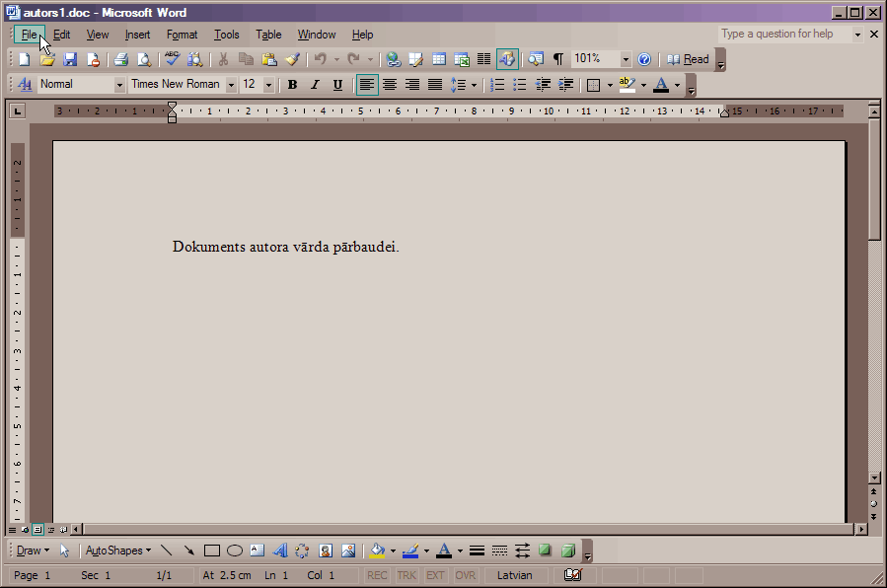The width and height of the screenshot is (887, 588).
Task: Open the Table menu
Action: [x=268, y=35]
